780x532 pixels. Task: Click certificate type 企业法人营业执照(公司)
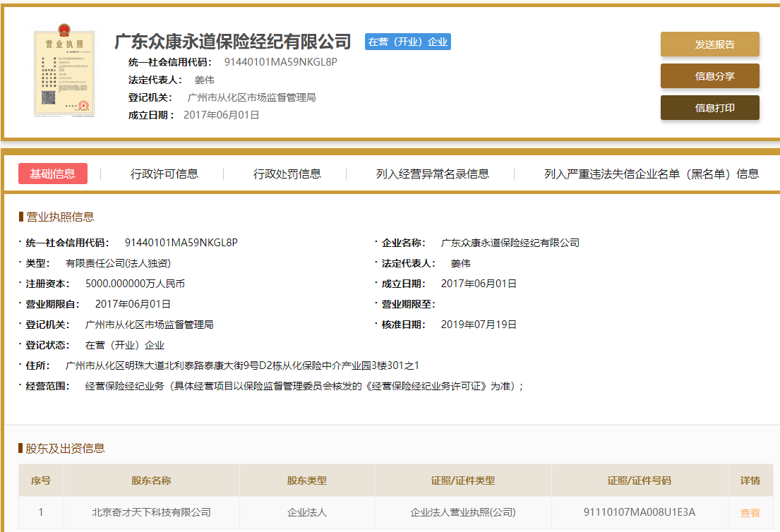point(462,513)
